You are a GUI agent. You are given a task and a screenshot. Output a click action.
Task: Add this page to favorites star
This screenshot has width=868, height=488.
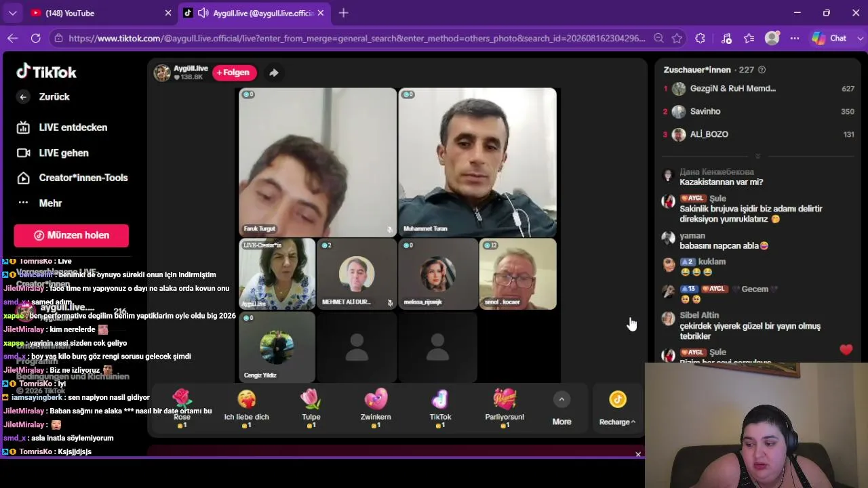(x=677, y=39)
